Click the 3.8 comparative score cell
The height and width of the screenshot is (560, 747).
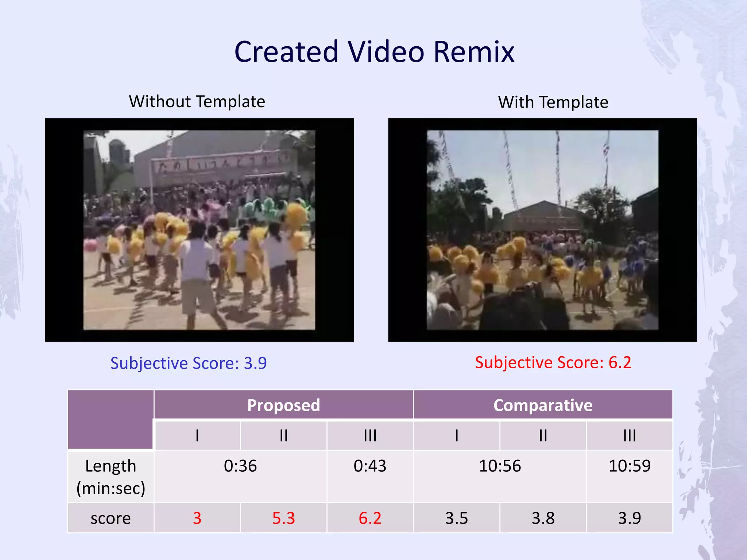(543, 518)
